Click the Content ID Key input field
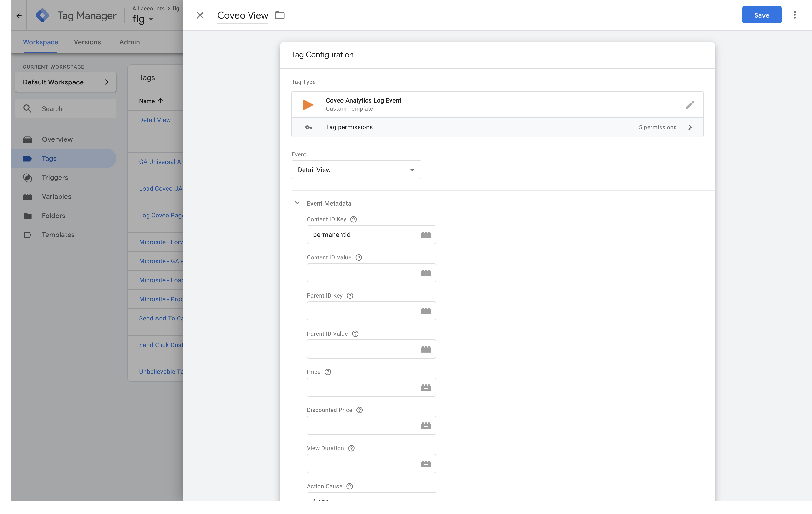The height and width of the screenshot is (514, 812). (x=361, y=235)
